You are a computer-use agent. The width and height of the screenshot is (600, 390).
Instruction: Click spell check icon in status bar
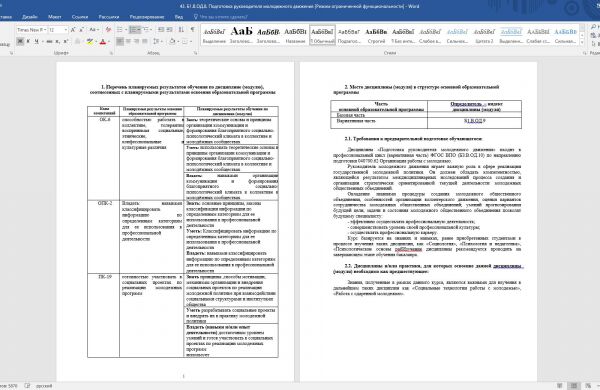pyautogui.click(x=27, y=386)
